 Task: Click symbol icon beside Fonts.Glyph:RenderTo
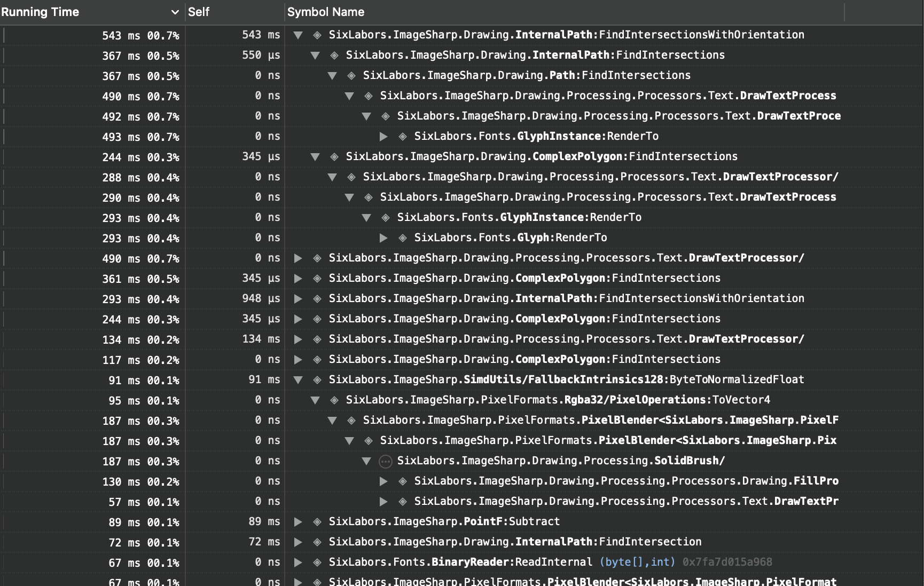tap(403, 238)
